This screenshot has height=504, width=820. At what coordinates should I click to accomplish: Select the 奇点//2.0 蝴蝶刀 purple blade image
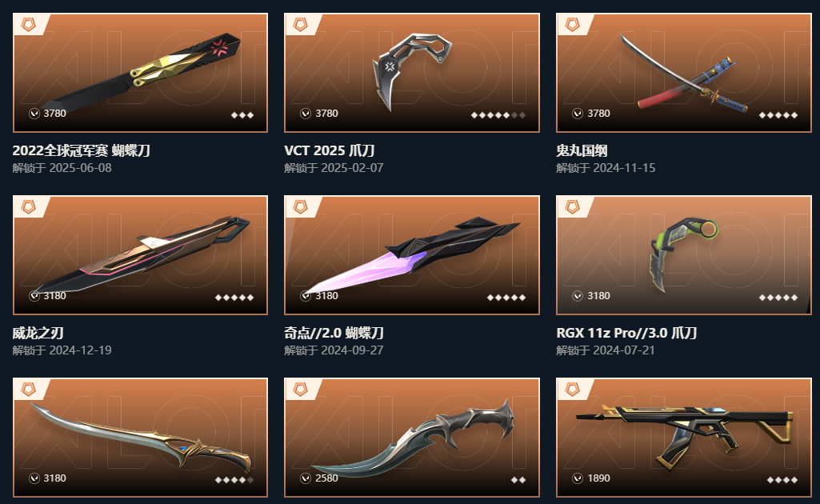point(412,255)
